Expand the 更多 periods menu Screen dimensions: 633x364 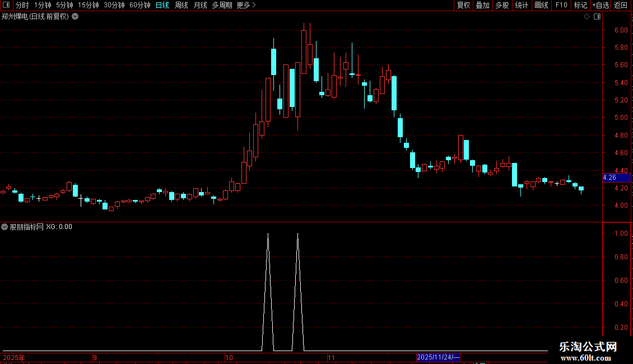click(246, 5)
